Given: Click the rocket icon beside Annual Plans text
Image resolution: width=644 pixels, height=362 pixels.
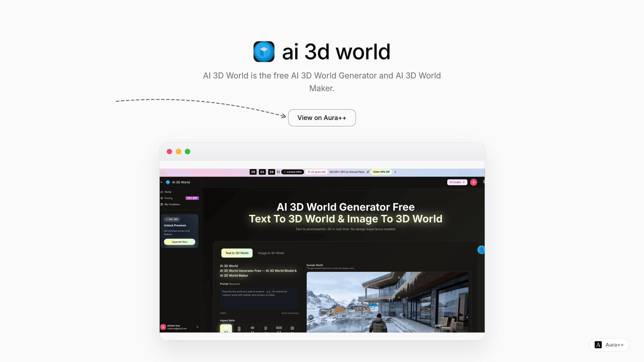Looking at the screenshot, I should (x=368, y=172).
